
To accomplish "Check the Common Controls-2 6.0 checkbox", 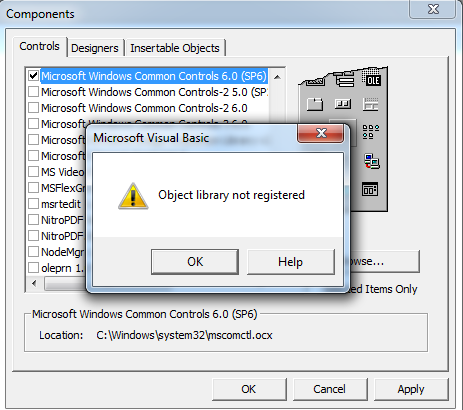I will pyautogui.click(x=34, y=108).
